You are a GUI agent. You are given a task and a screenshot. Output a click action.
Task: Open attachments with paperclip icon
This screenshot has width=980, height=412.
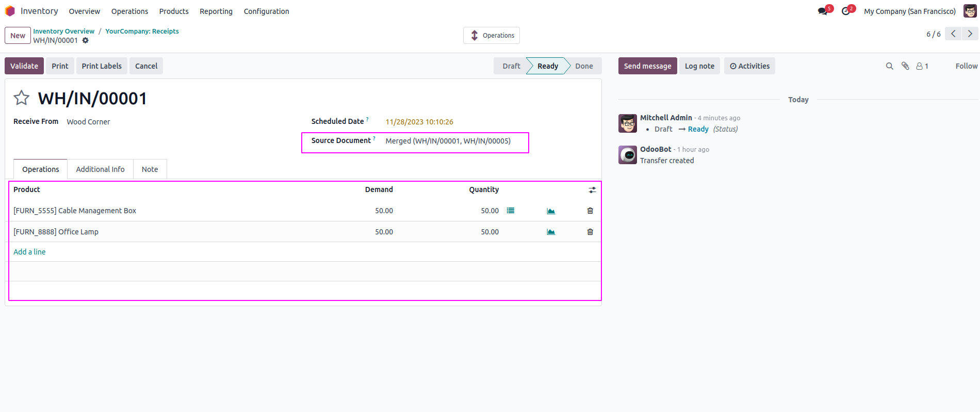tap(905, 66)
